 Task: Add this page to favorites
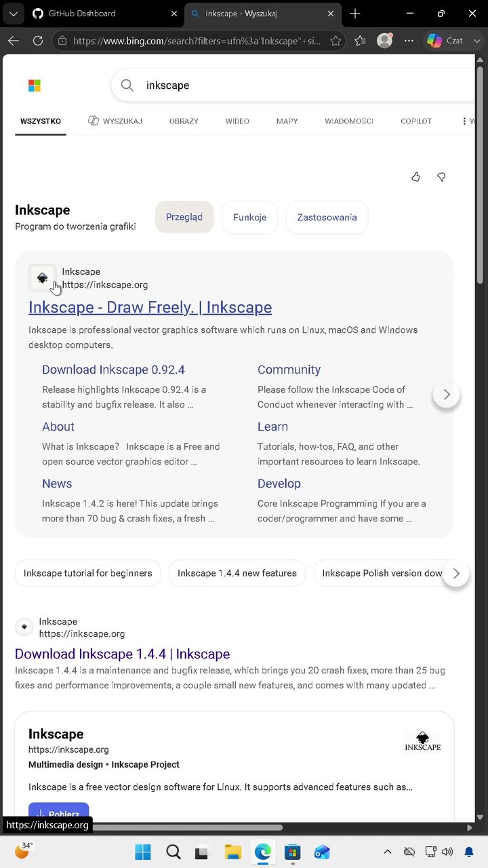pos(335,41)
